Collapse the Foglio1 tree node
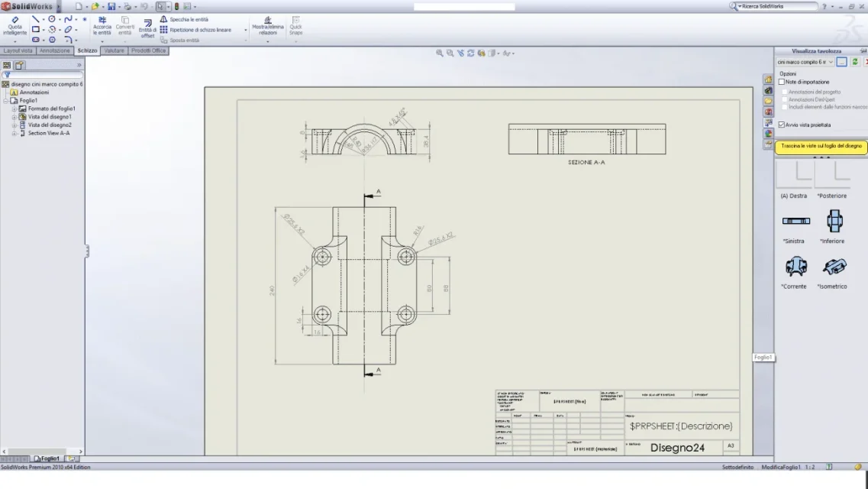868x489 pixels. [x=6, y=101]
